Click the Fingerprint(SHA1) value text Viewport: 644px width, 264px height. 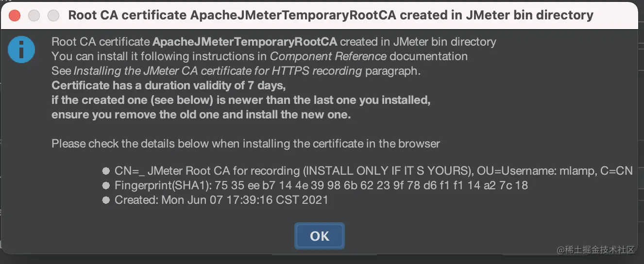tap(321, 185)
